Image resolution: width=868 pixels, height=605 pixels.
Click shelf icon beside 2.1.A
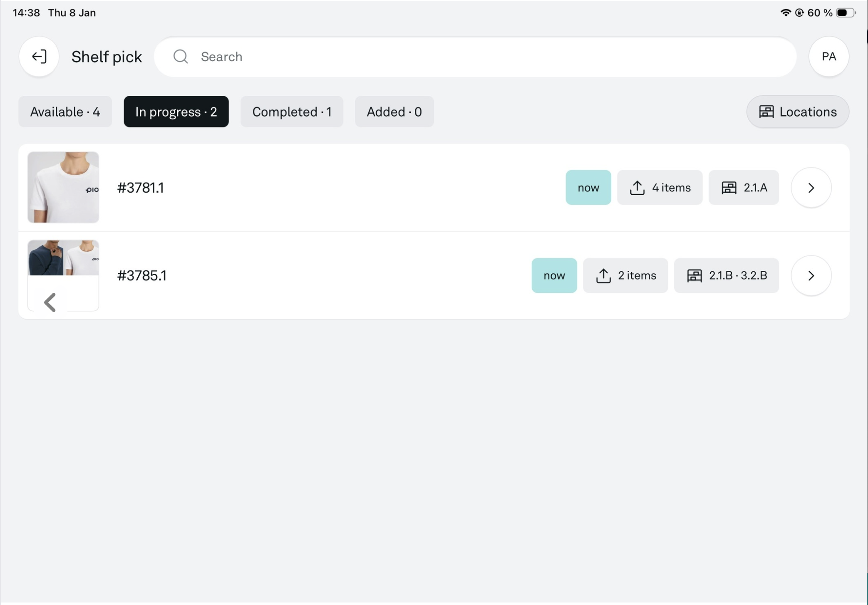pyautogui.click(x=729, y=188)
